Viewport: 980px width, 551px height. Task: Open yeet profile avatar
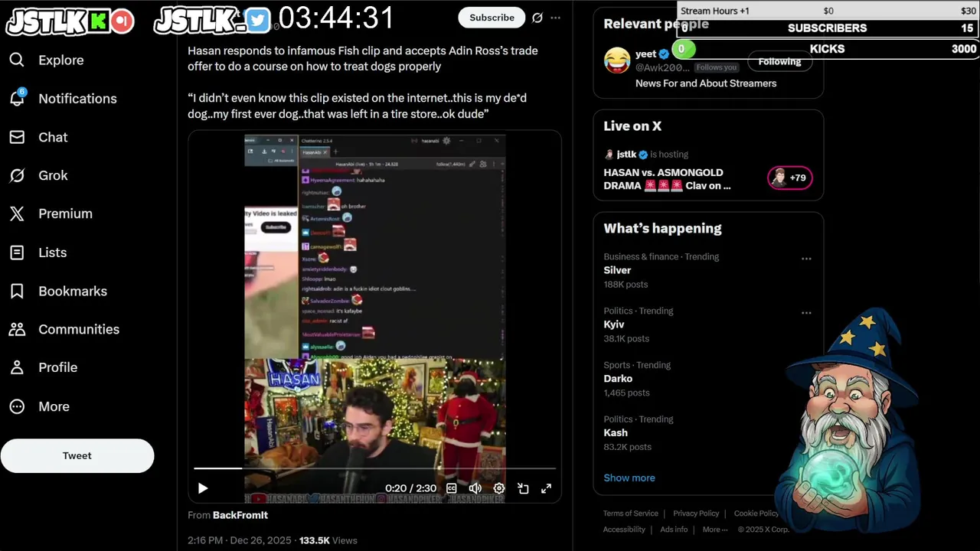617,60
